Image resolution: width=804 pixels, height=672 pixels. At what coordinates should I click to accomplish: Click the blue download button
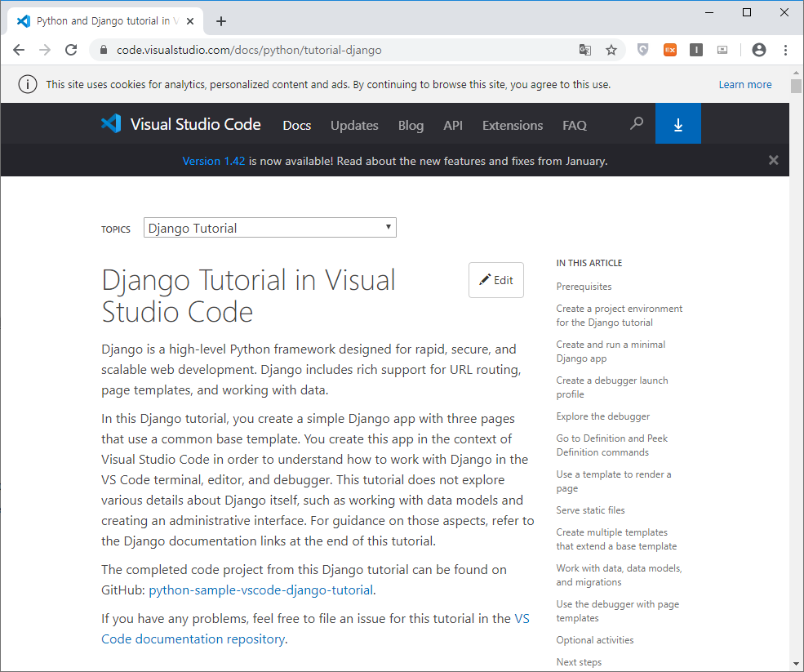(677, 123)
